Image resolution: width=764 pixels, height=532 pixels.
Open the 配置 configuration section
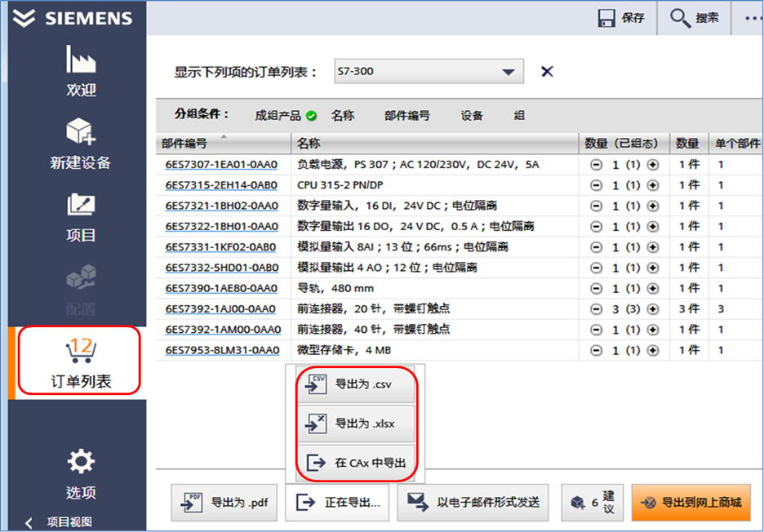[x=81, y=290]
